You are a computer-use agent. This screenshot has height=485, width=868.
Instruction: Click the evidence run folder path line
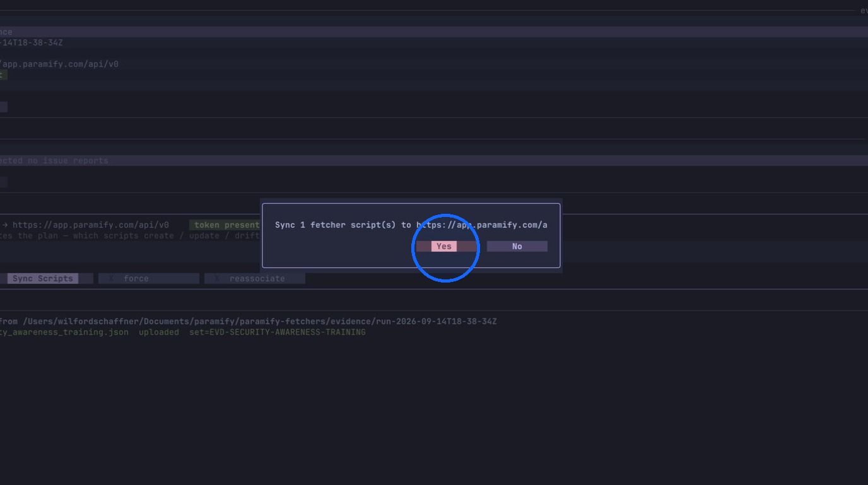pos(249,322)
